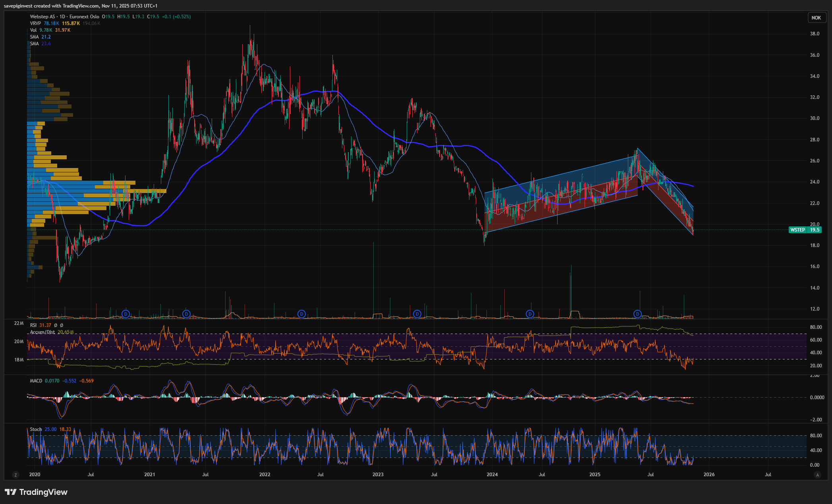Click the SMA 21.2 legend entry
832x504 pixels.
[40, 37]
